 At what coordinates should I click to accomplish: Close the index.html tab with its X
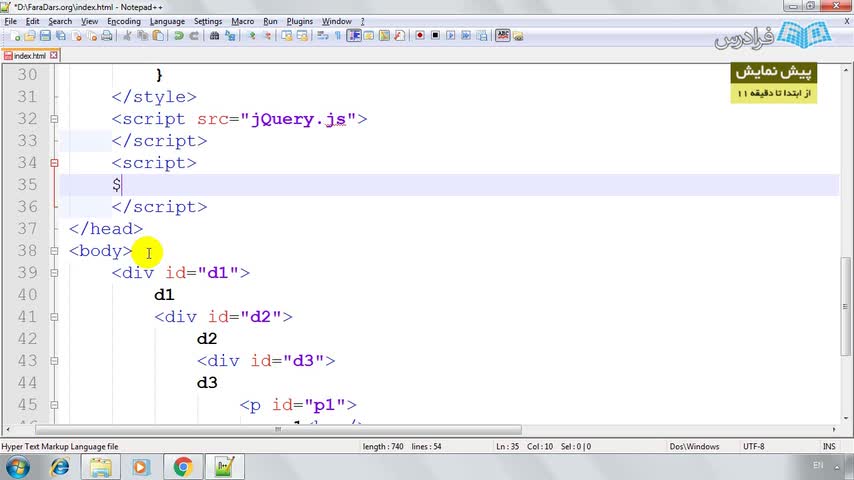pyautogui.click(x=53, y=56)
